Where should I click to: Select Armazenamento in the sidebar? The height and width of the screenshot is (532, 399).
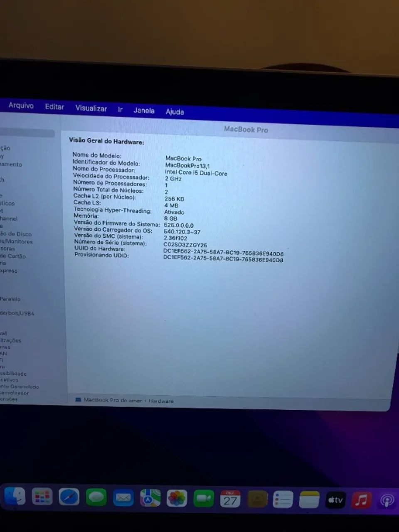tap(11, 165)
